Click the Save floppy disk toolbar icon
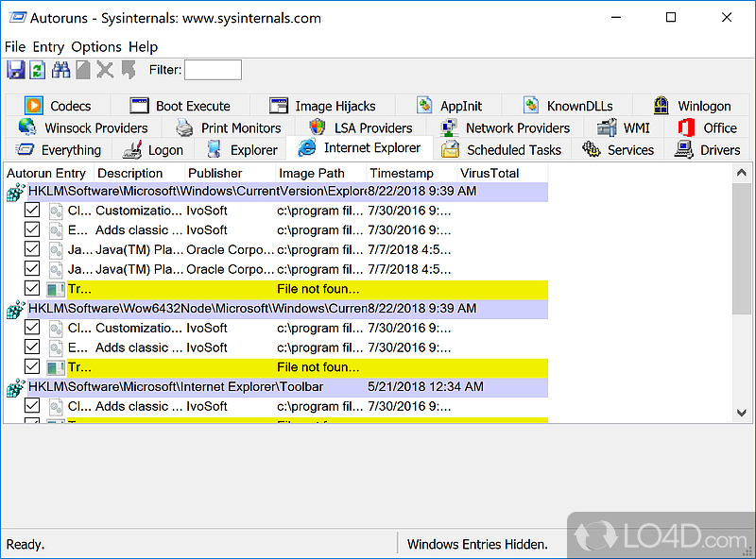The width and height of the screenshot is (756, 559). click(16, 70)
